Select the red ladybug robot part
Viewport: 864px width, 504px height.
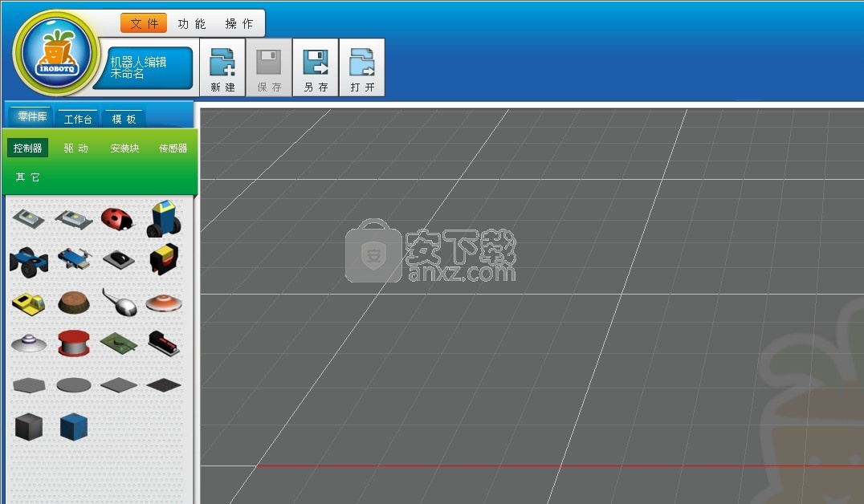[x=117, y=218]
